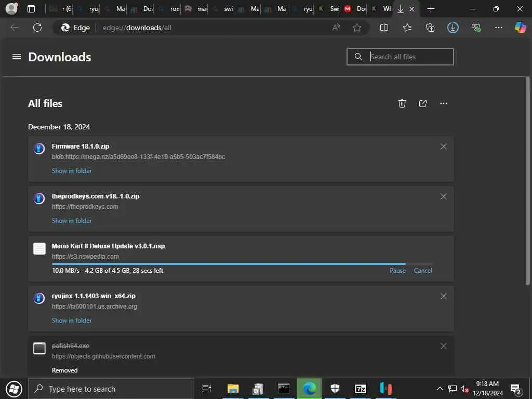This screenshot has width=532, height=399.
Task: Open Collections toolbar icon
Action: (x=430, y=28)
